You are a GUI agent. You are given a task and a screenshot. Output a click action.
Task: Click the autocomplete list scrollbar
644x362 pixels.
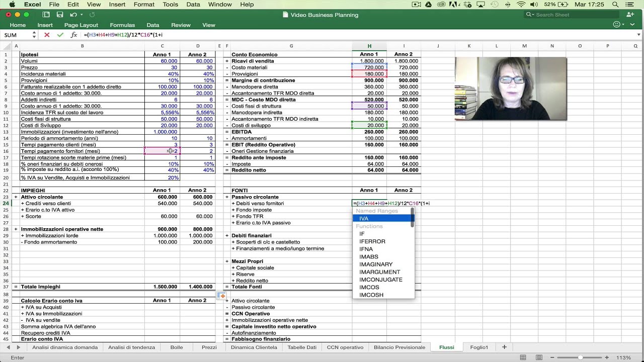[413, 217]
